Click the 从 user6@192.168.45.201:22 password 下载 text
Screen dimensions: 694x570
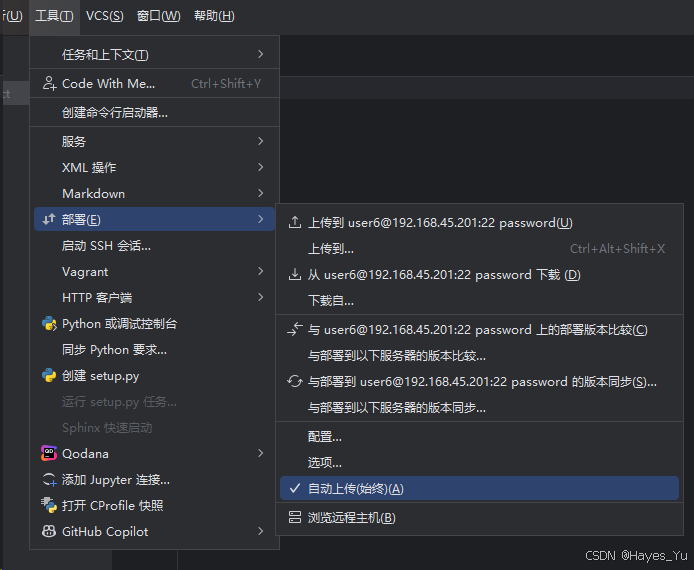point(434,275)
